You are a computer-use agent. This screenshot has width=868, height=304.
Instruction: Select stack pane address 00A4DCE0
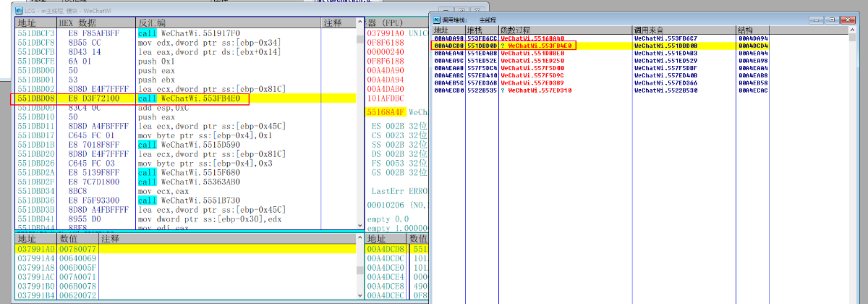(387, 267)
